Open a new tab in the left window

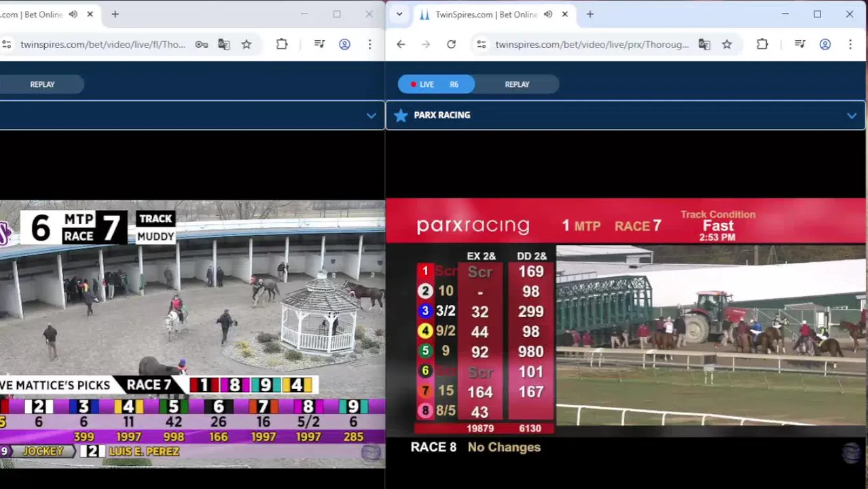click(115, 14)
